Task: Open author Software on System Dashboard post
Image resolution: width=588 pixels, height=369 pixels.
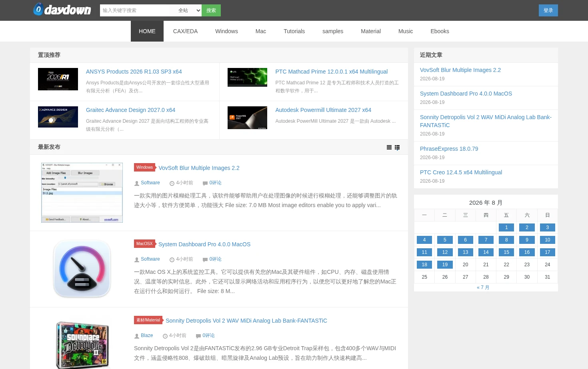Action: [x=150, y=259]
